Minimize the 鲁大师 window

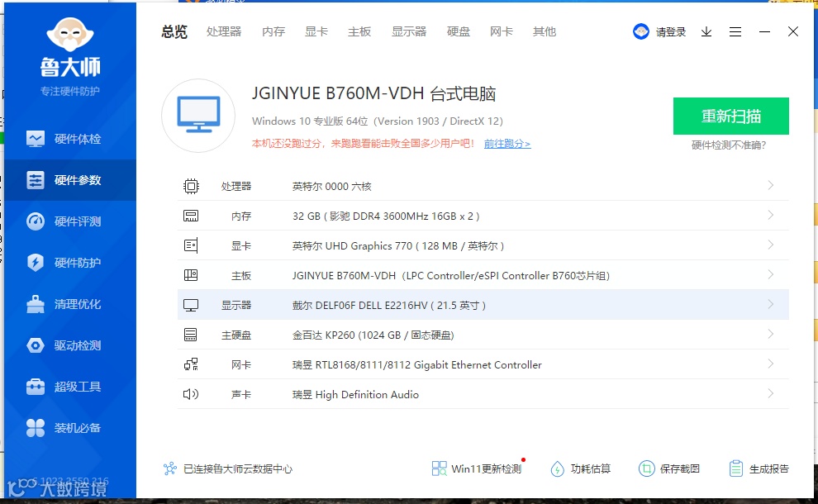click(765, 32)
